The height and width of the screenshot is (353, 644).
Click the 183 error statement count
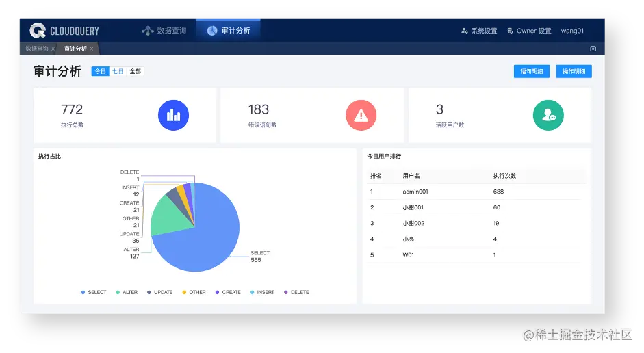(x=259, y=109)
